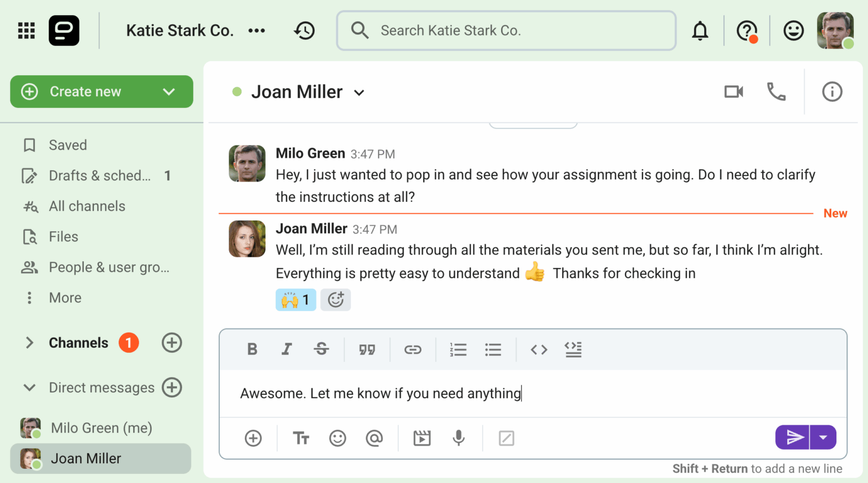The height and width of the screenshot is (483, 868).
Task: Toggle bold formatting in the editor
Action: coord(252,350)
